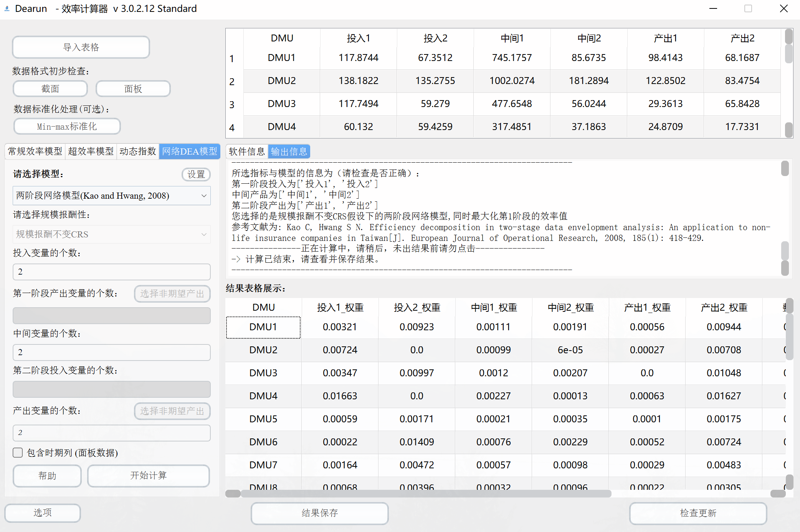Click the 面板 data check button
The width and height of the screenshot is (800, 532).
pos(133,89)
